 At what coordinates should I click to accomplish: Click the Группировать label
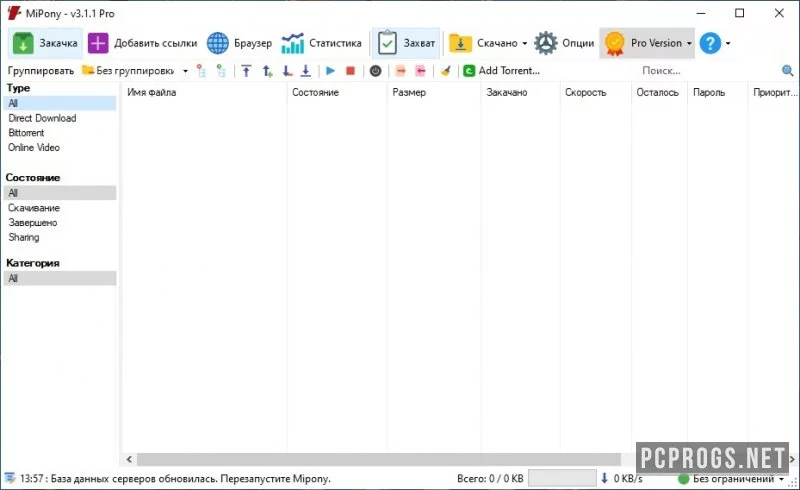point(41,71)
